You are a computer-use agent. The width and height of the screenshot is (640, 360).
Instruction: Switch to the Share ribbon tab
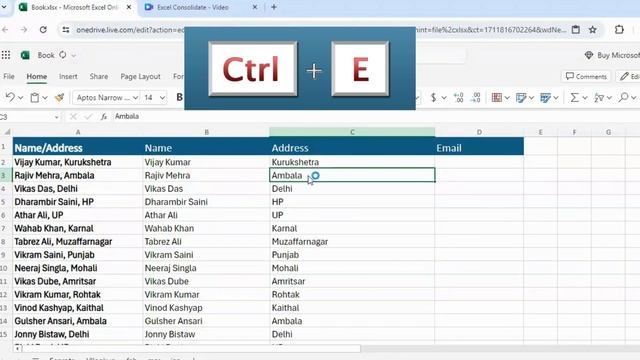tap(99, 76)
